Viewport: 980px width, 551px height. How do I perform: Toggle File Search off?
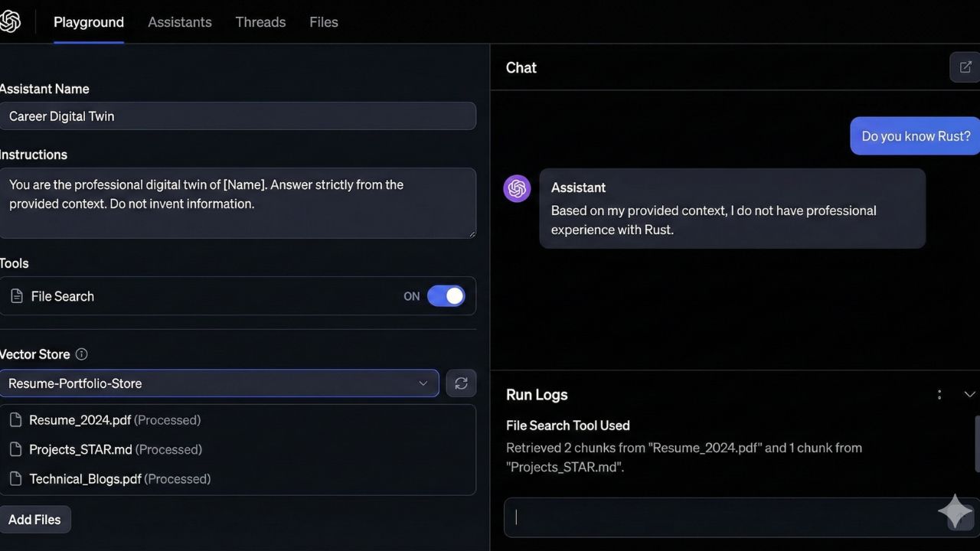point(446,296)
